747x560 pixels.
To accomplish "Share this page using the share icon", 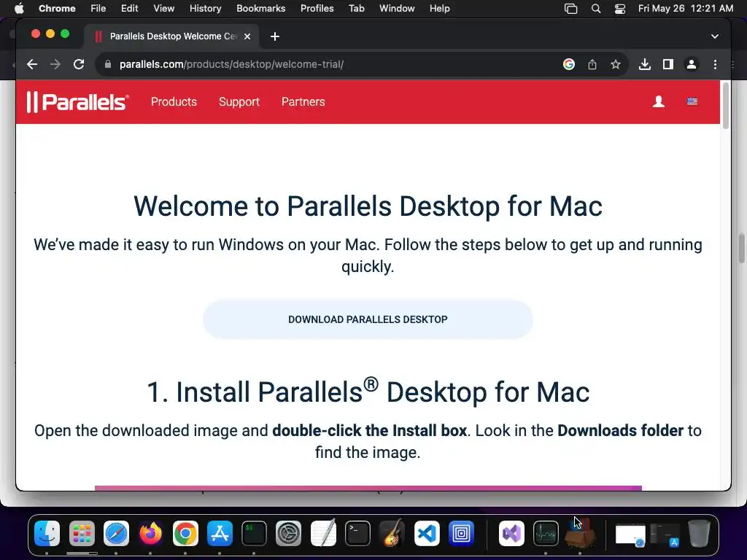I will 592,64.
